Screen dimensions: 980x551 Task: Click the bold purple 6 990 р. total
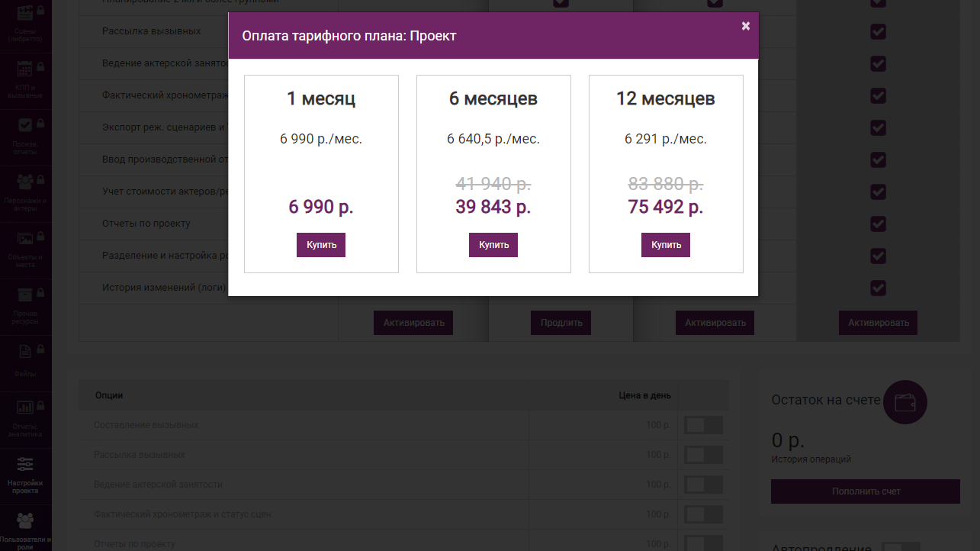pos(321,207)
